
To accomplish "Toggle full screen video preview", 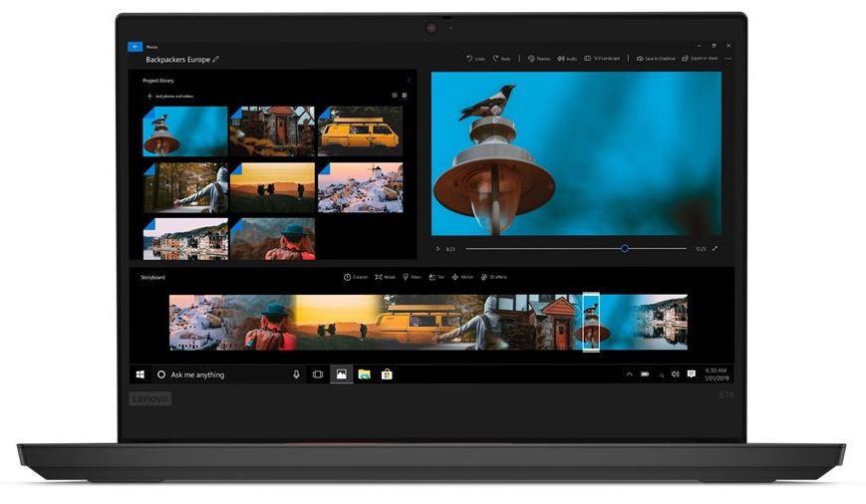I will [715, 248].
